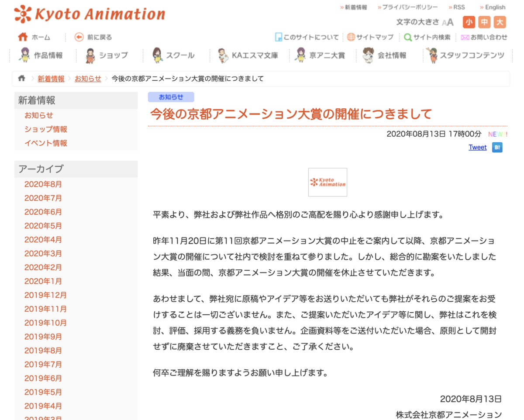Click the breadcrumb home icon
This screenshot has height=420, width=524.
22,79
